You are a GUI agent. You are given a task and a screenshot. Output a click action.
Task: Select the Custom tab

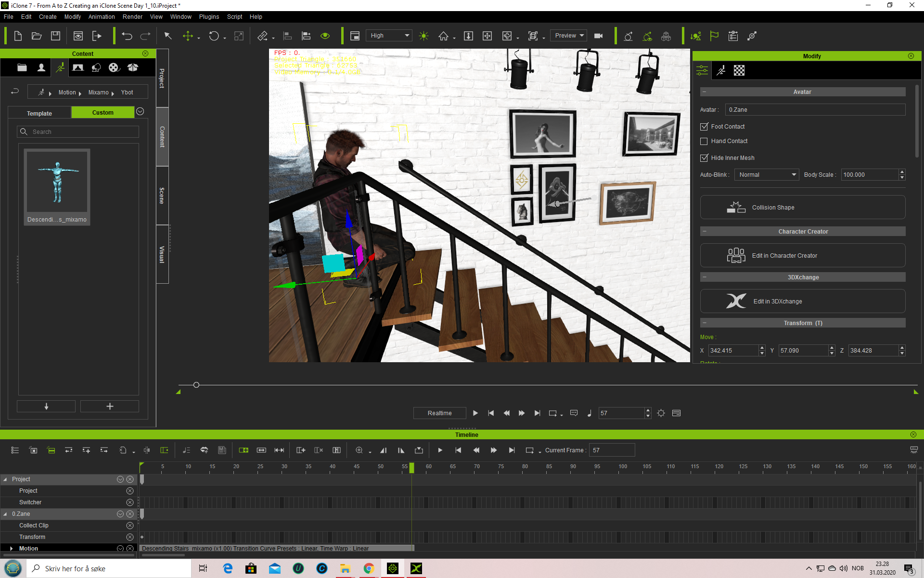coord(103,112)
